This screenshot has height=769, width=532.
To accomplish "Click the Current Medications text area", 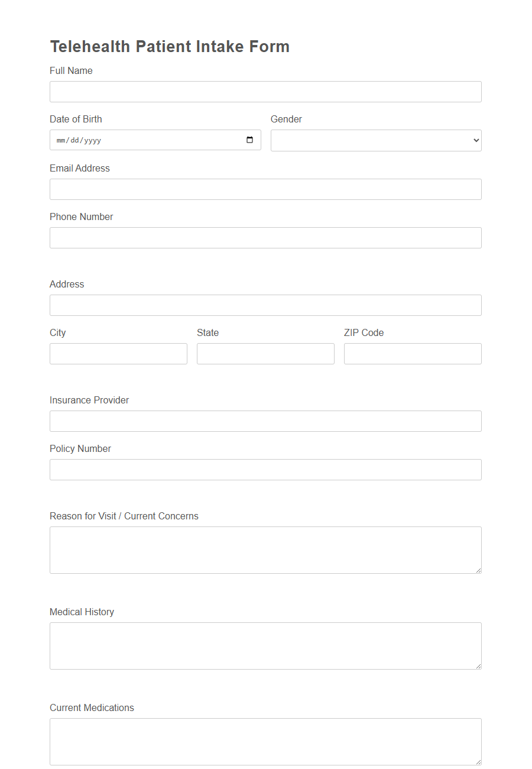I will (265, 741).
